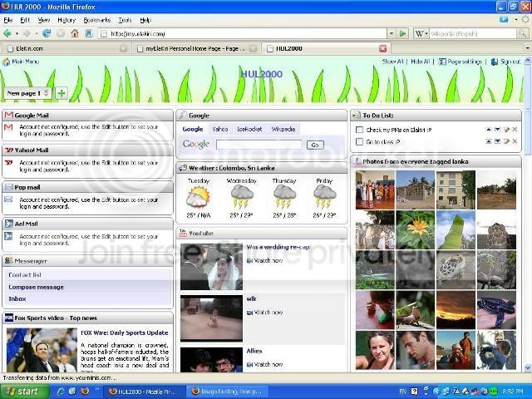
Task: Click the Fox Sports widget logo icon
Action: 9,318
